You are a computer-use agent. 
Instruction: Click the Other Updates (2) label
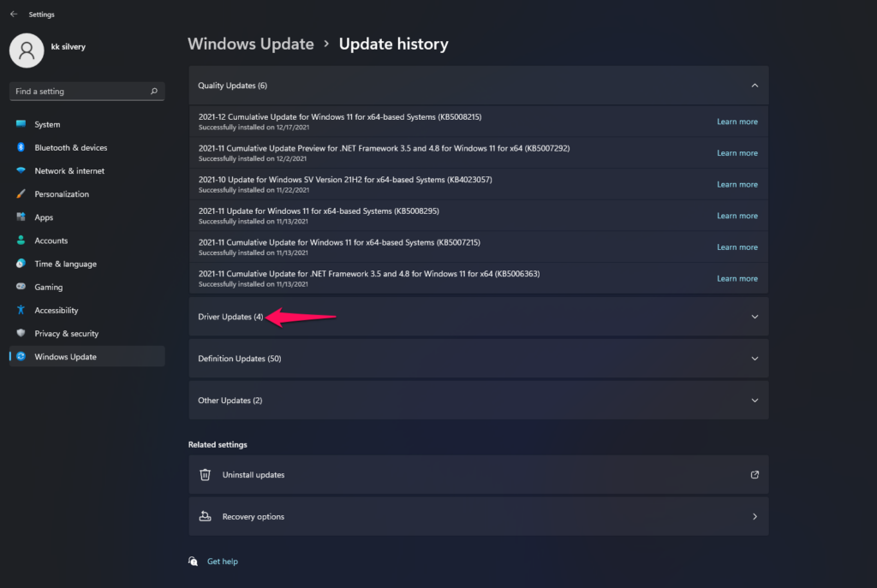tap(230, 401)
